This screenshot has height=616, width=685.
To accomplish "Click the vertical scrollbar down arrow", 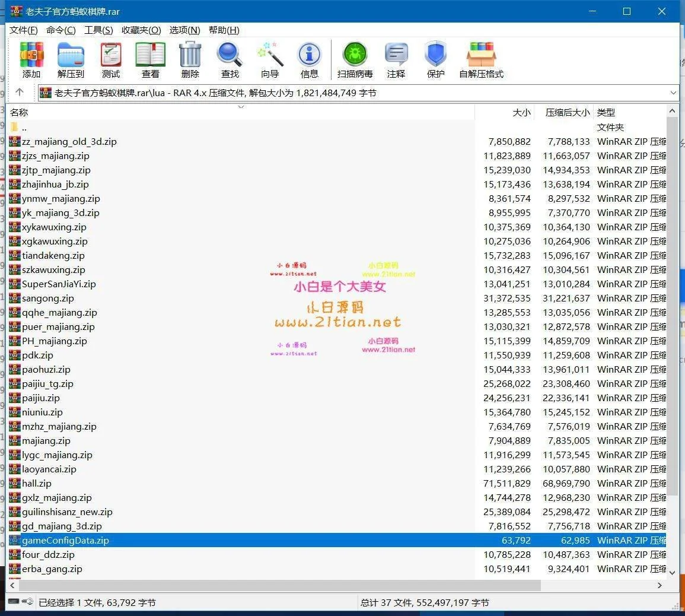I will (x=672, y=573).
